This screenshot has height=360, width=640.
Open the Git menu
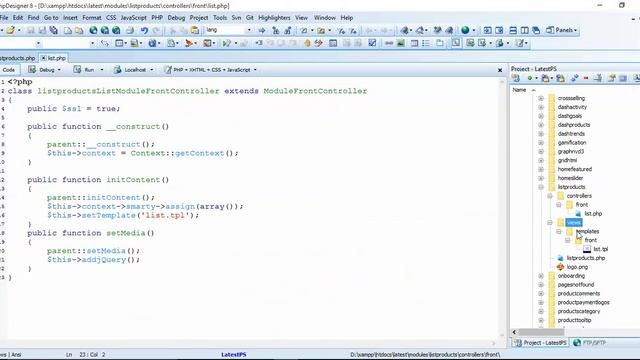(249, 18)
